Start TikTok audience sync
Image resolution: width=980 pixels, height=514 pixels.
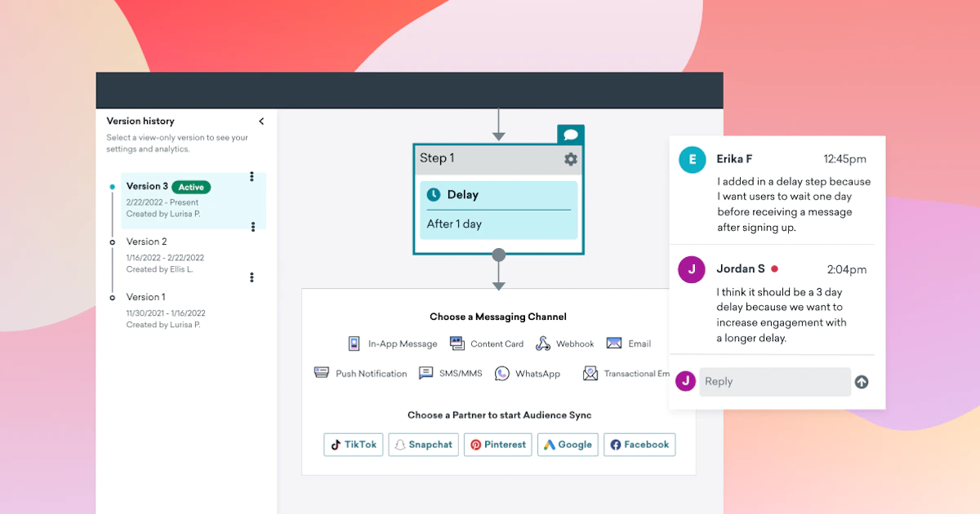tap(353, 445)
